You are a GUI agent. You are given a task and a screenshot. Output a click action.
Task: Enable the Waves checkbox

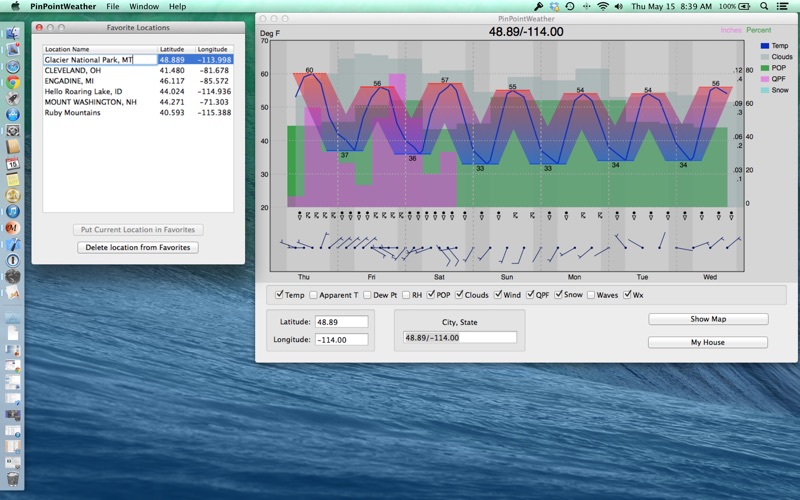pos(591,295)
